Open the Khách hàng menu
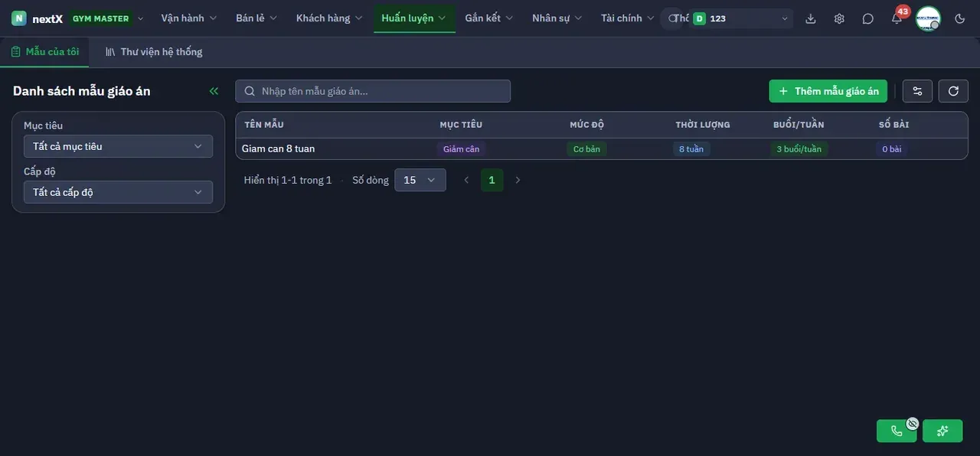980x456 pixels. click(329, 18)
